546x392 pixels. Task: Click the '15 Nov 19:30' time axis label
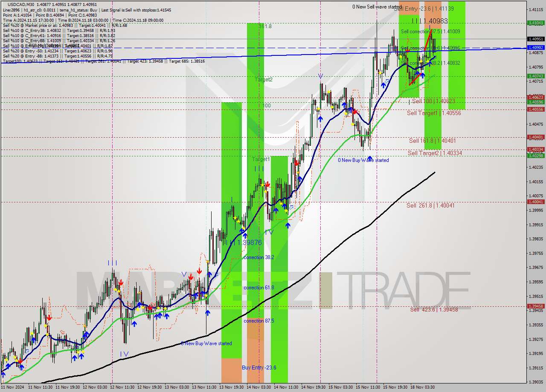tap(395, 387)
